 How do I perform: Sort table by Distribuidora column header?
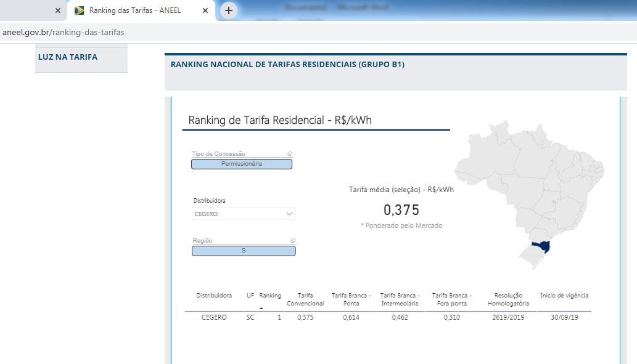[x=214, y=296]
